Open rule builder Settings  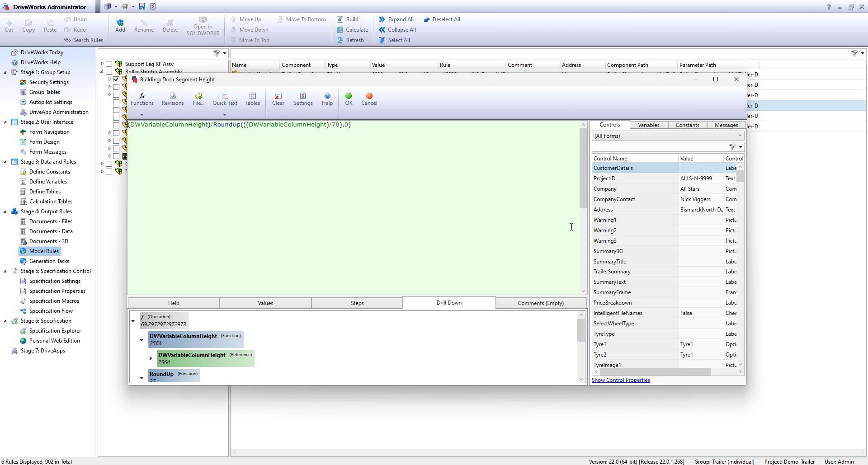303,99
